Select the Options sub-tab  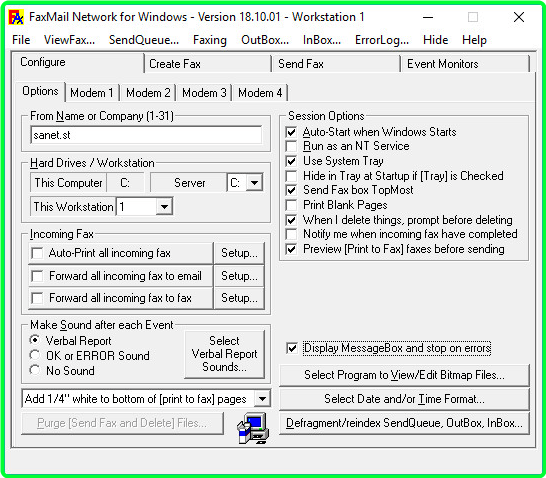40,91
